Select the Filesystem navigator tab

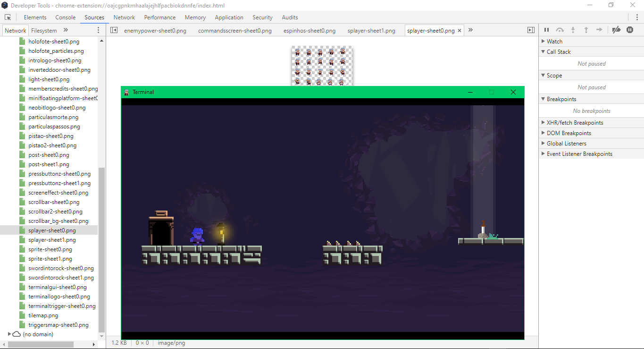click(x=44, y=30)
